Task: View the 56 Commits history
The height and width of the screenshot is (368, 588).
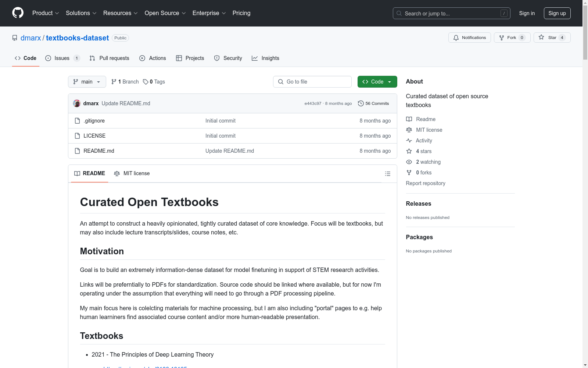Action: point(373,103)
